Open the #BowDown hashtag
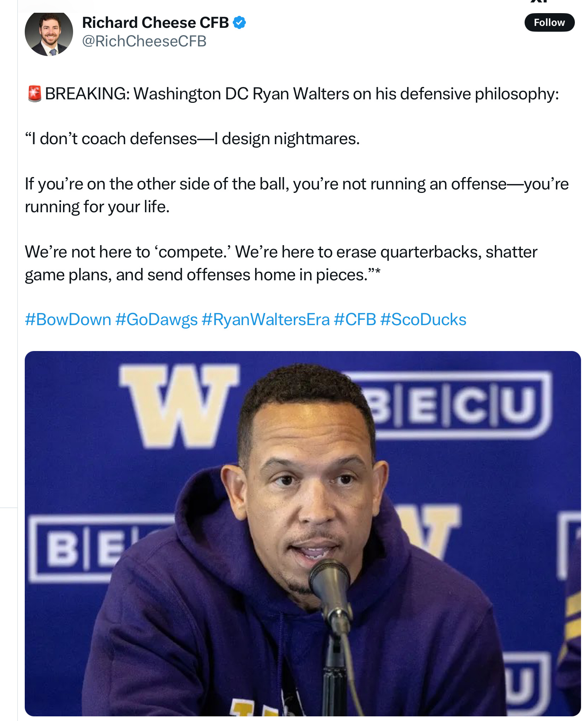 68,320
